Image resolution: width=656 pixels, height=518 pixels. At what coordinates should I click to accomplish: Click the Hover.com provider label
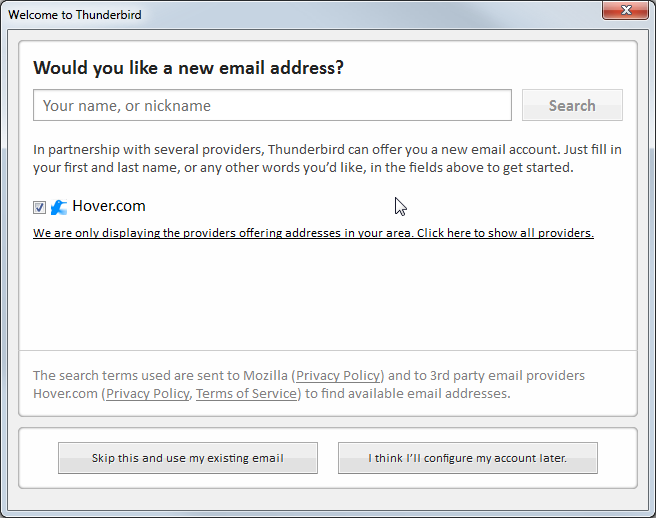point(109,206)
